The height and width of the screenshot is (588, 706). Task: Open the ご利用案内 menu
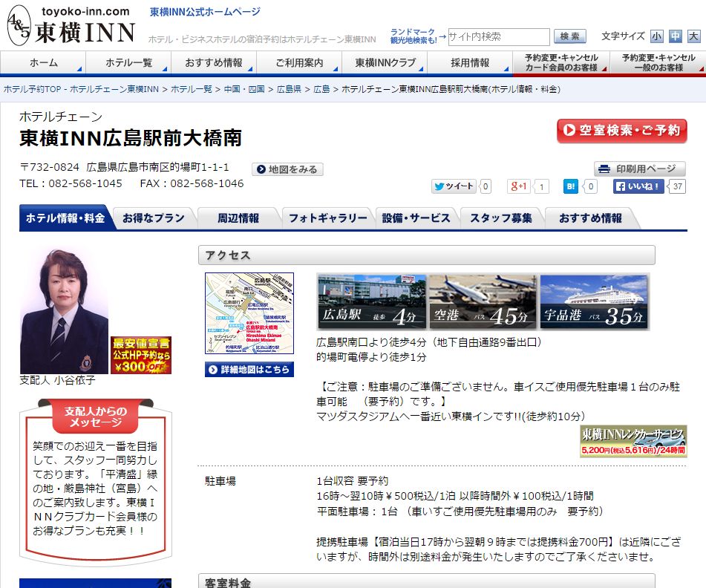[299, 62]
